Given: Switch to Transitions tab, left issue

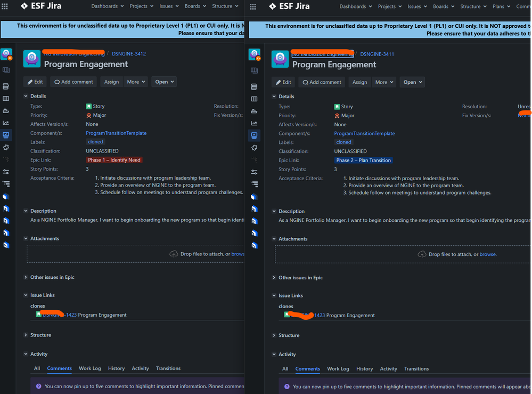Looking at the screenshot, I should [168, 368].
